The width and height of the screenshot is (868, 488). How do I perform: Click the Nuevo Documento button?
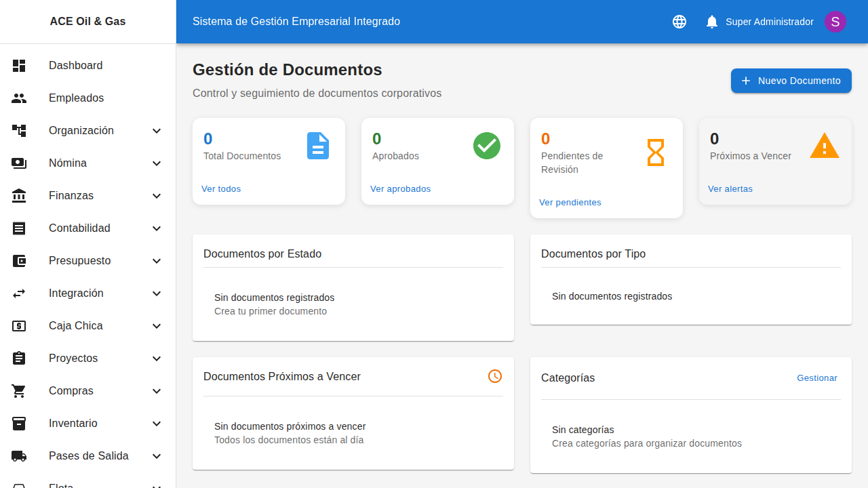[x=791, y=81]
